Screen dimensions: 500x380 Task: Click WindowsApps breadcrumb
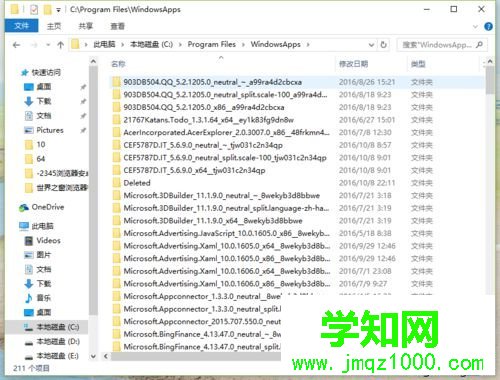[275, 44]
